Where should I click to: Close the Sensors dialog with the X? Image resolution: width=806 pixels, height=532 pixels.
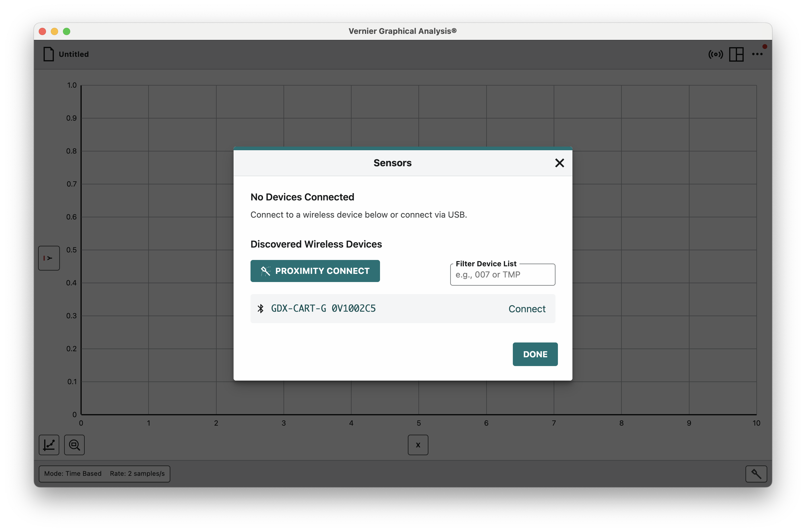[559, 163]
